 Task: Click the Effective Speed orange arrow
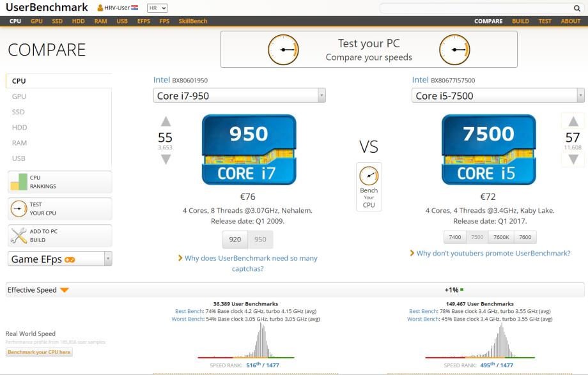click(x=64, y=290)
